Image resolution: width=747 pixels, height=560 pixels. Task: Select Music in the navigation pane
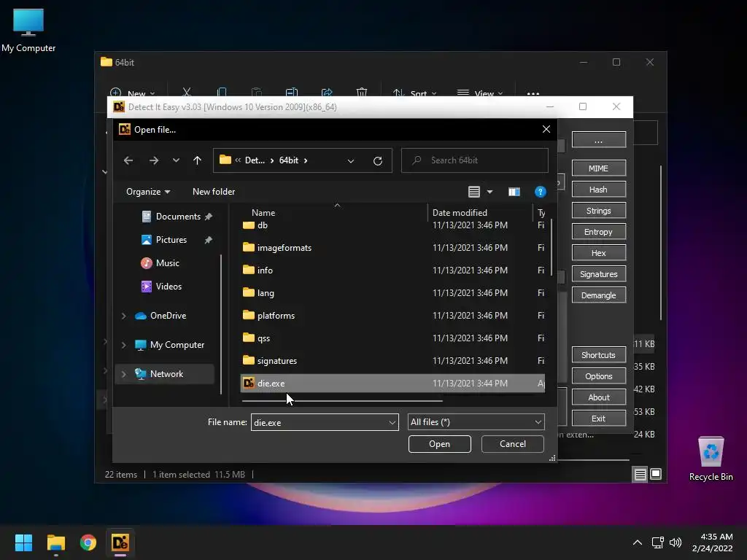coord(167,262)
